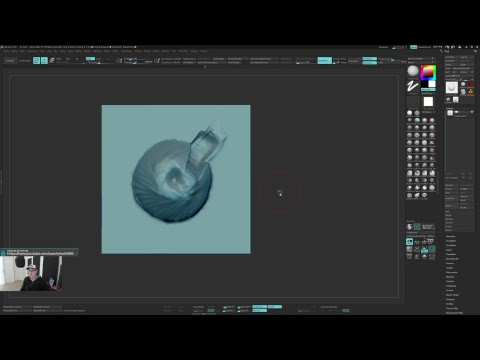Open the large current tool thumbnail

click(452, 87)
